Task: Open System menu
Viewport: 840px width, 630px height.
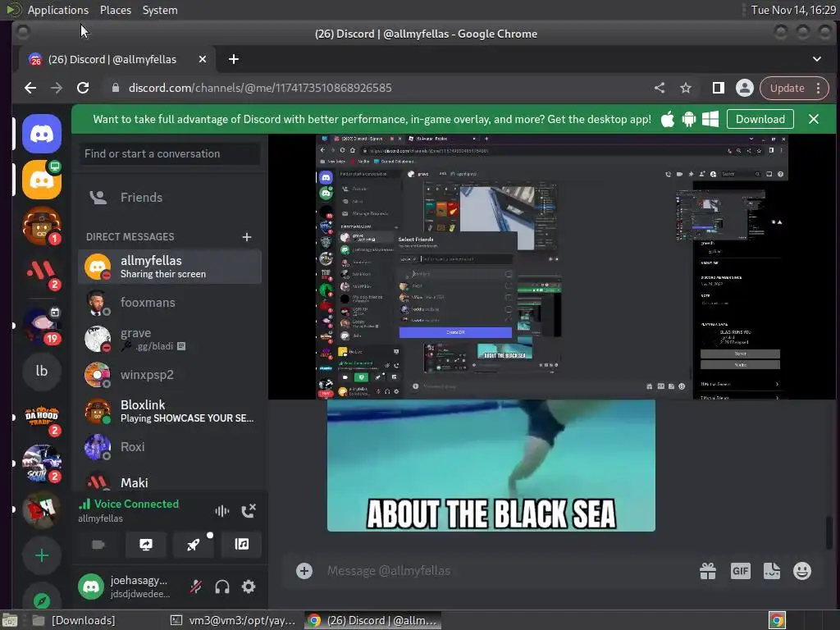Action: [160, 10]
